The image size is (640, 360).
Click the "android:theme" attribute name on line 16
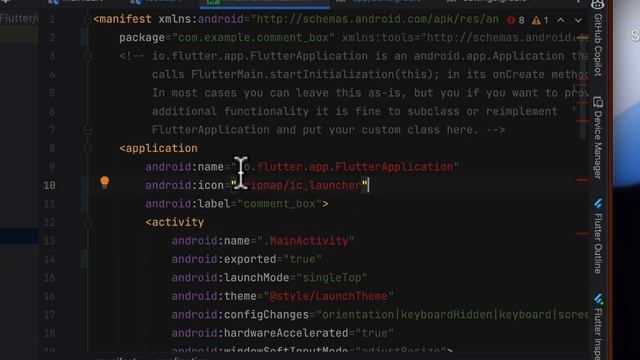click(x=214, y=296)
